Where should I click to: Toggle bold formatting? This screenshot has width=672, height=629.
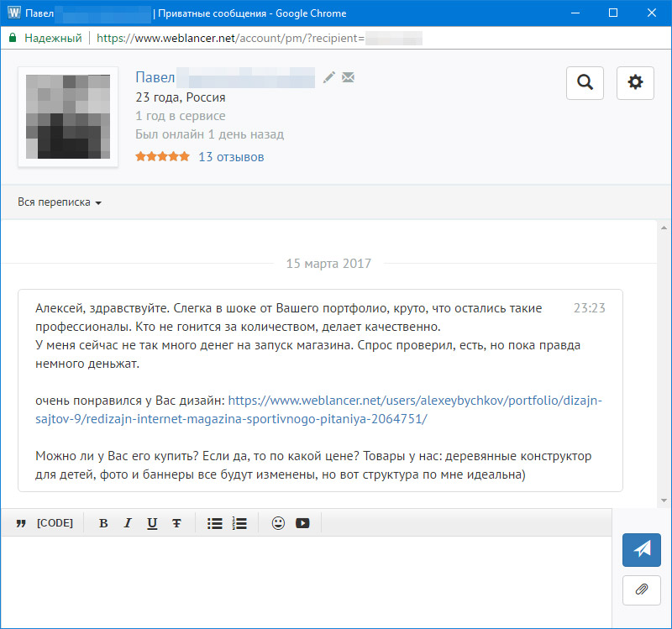point(103,523)
